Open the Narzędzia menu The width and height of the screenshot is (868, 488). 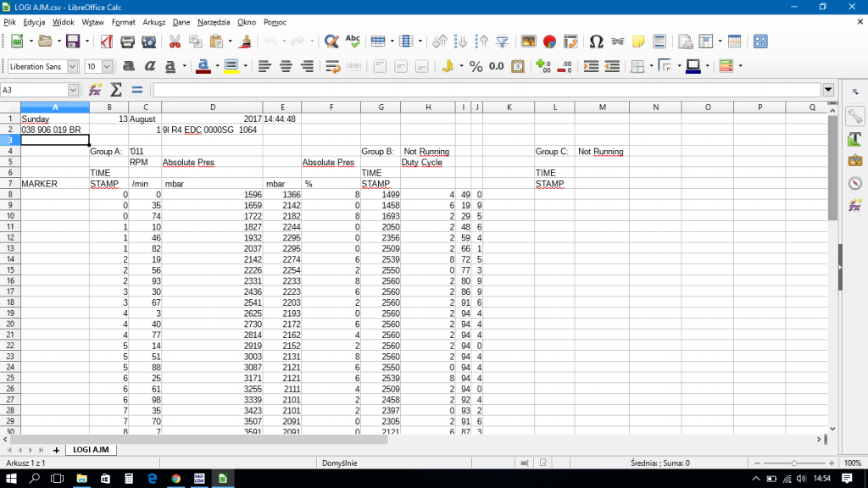(214, 22)
